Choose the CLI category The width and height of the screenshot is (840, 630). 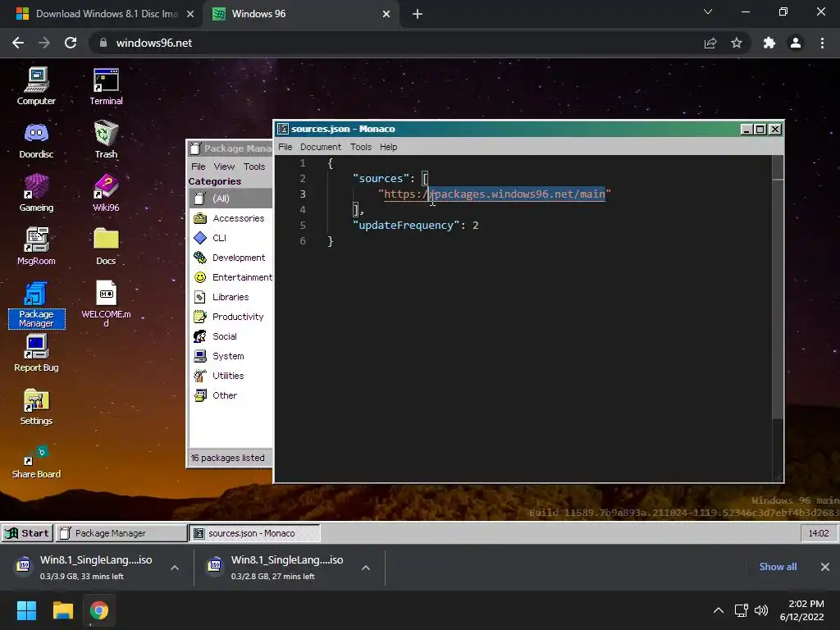pos(231,238)
